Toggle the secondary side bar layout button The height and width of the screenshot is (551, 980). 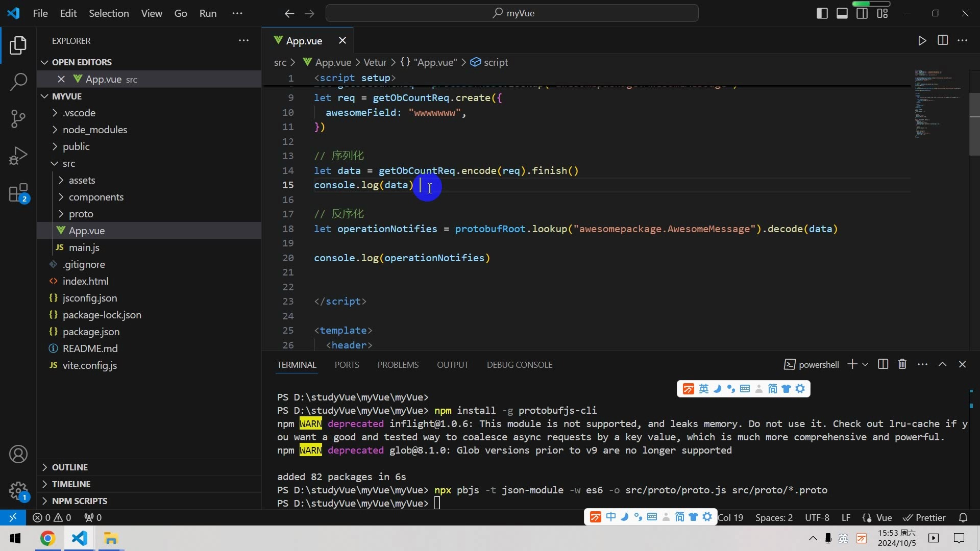[x=862, y=13]
